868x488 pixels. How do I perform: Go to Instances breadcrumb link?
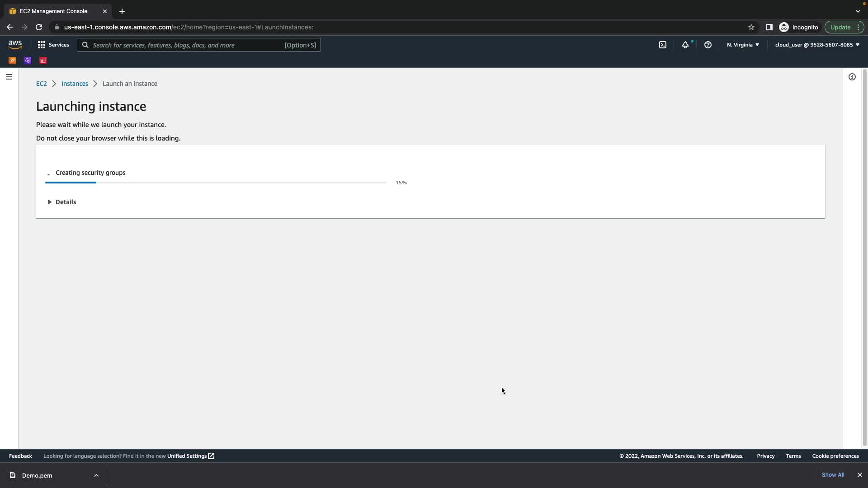pyautogui.click(x=75, y=84)
